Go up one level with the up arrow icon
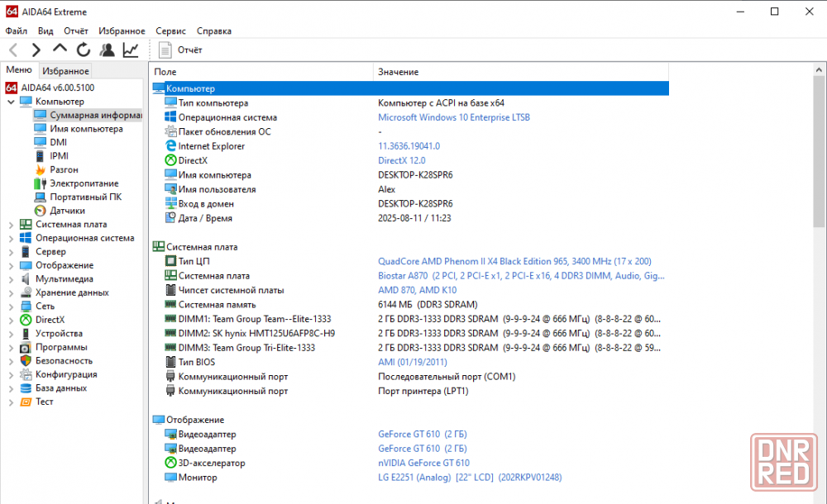Viewport: 827px width, 504px height. pos(60,49)
